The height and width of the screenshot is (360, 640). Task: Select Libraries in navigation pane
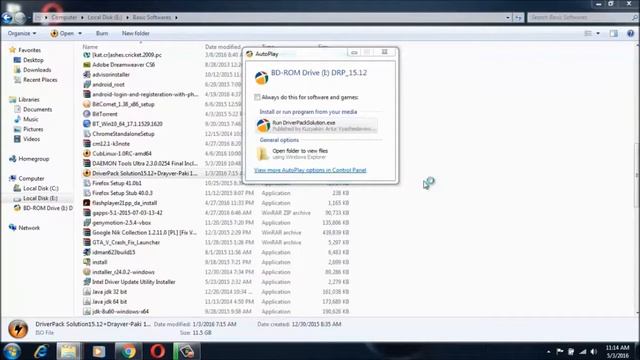29,100
